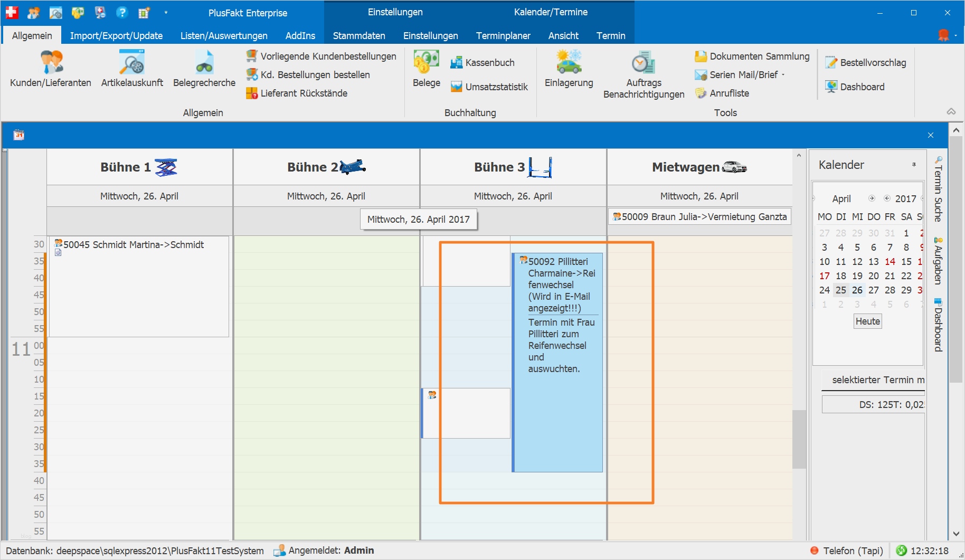Open the Listen/Auswertungen tab

point(224,35)
